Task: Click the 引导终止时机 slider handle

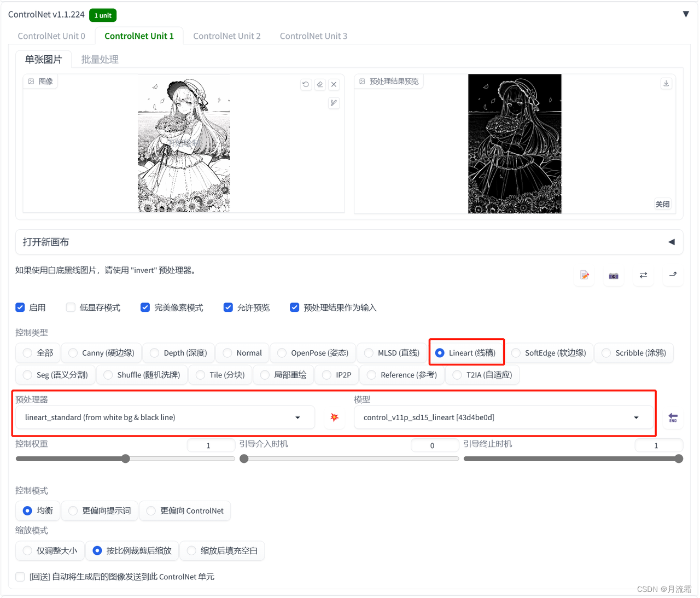Action: (679, 458)
